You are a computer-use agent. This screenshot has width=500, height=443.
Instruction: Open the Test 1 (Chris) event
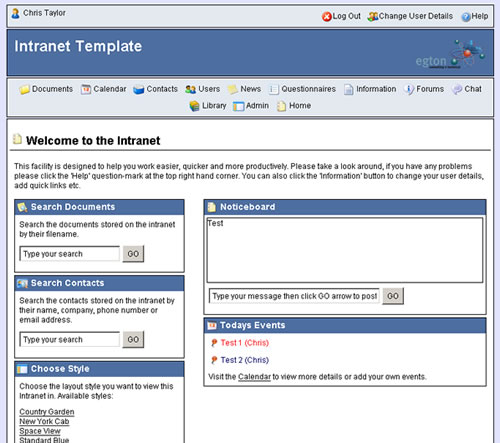[x=244, y=343]
